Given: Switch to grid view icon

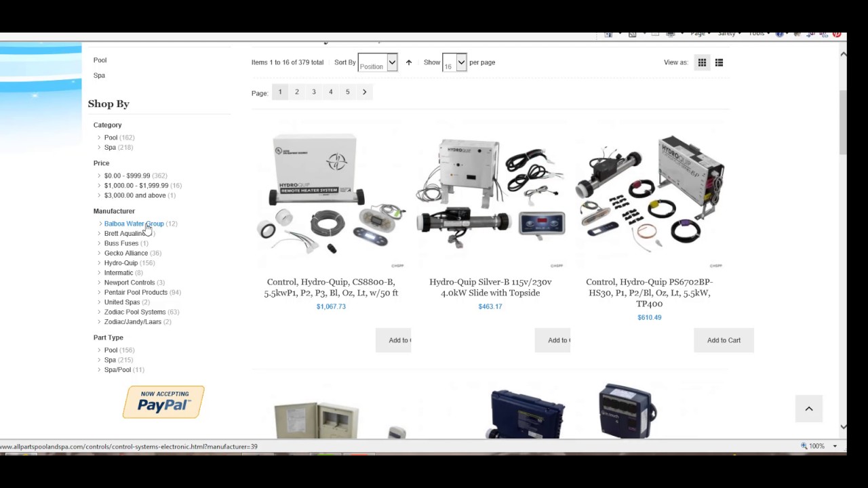Looking at the screenshot, I should click(x=702, y=62).
